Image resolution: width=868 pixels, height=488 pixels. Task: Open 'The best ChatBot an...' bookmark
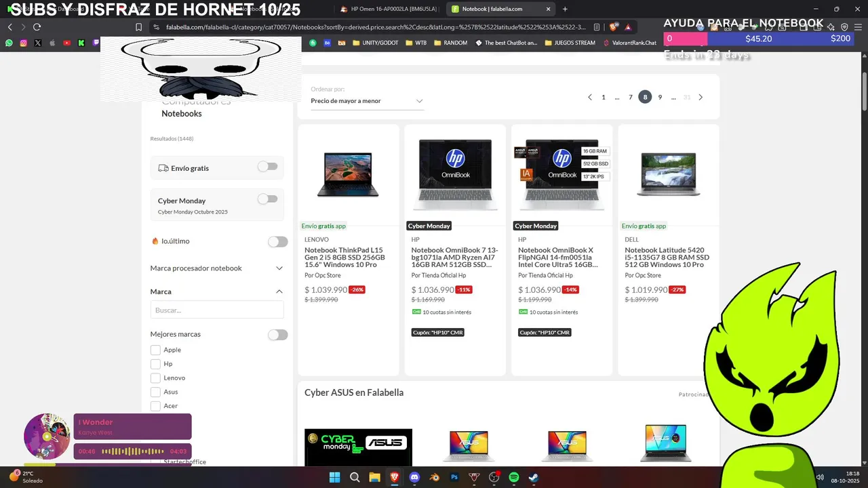click(x=507, y=43)
